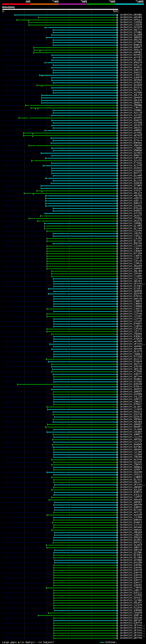Click the UniRef100_A6YAZ5 hit
Image resolution: width=146 pixels, height=644 pixels.
click(131, 135)
